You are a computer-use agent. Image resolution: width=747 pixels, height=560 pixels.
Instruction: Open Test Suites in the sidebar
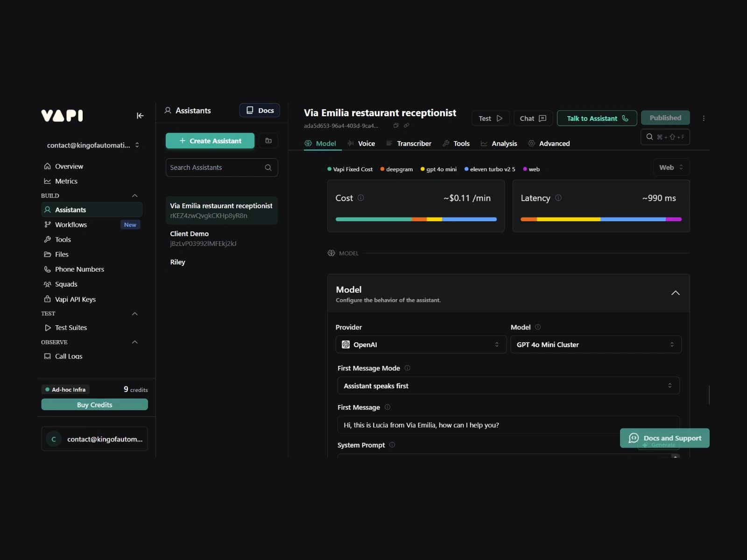92,328
